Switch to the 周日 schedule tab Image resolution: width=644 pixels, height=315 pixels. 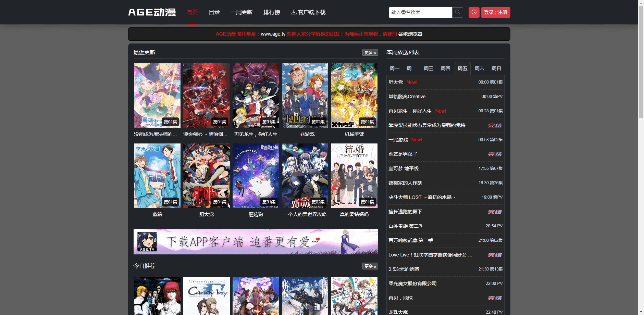pos(496,68)
